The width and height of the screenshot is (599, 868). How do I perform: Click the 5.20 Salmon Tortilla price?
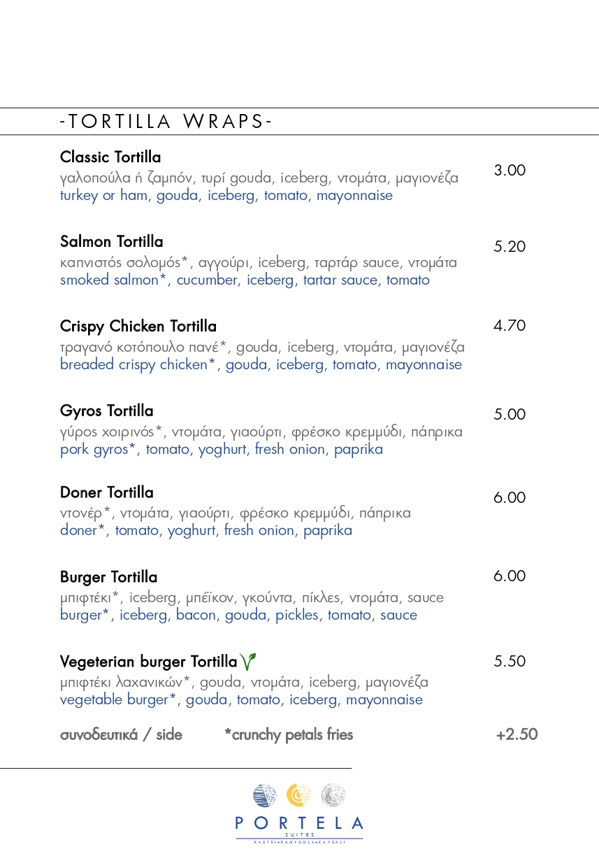510,246
